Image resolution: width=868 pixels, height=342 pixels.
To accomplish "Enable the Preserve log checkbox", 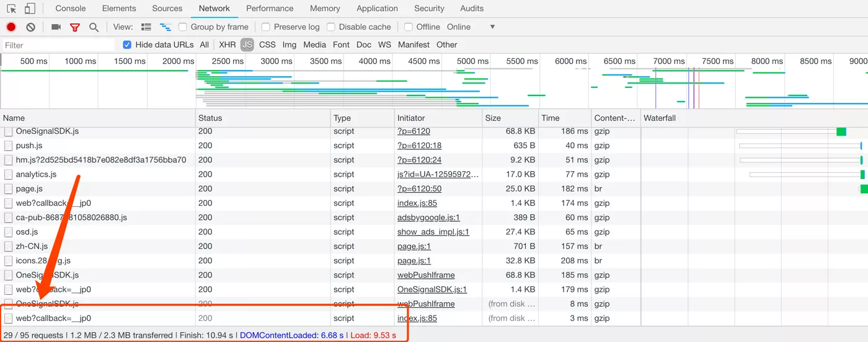I will (266, 27).
